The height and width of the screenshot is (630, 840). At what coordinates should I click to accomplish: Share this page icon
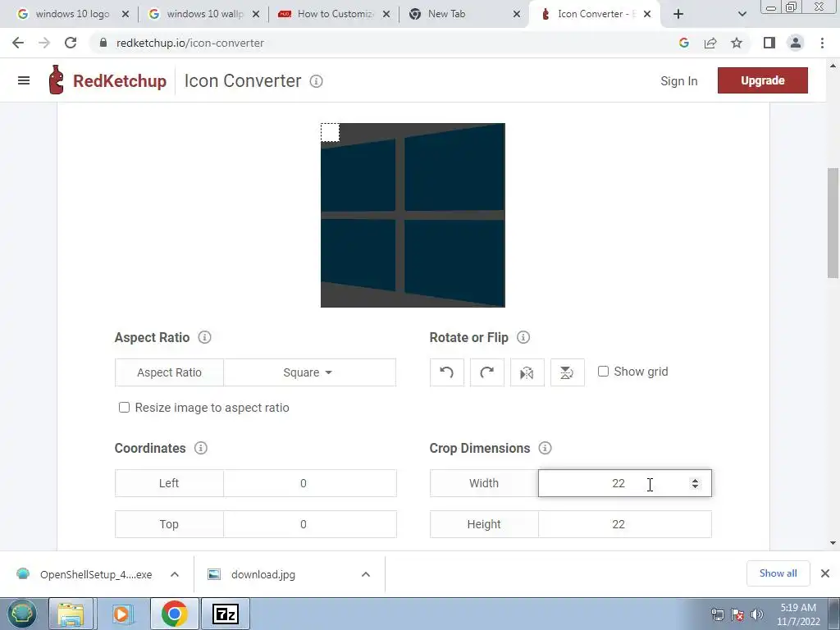(x=710, y=43)
